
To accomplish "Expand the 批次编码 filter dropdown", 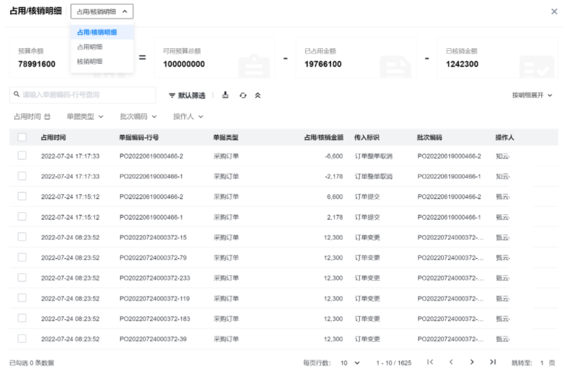I will [x=138, y=117].
